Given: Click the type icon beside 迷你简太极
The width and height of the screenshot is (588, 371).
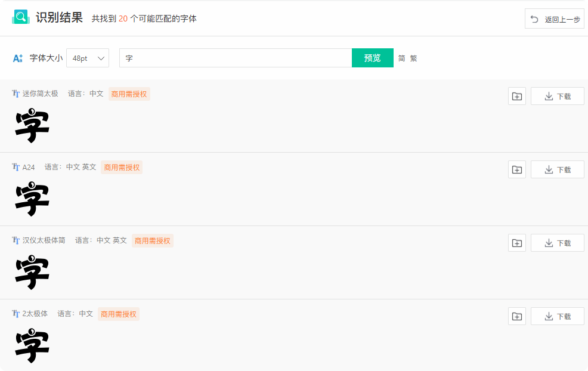Looking at the screenshot, I should point(16,94).
